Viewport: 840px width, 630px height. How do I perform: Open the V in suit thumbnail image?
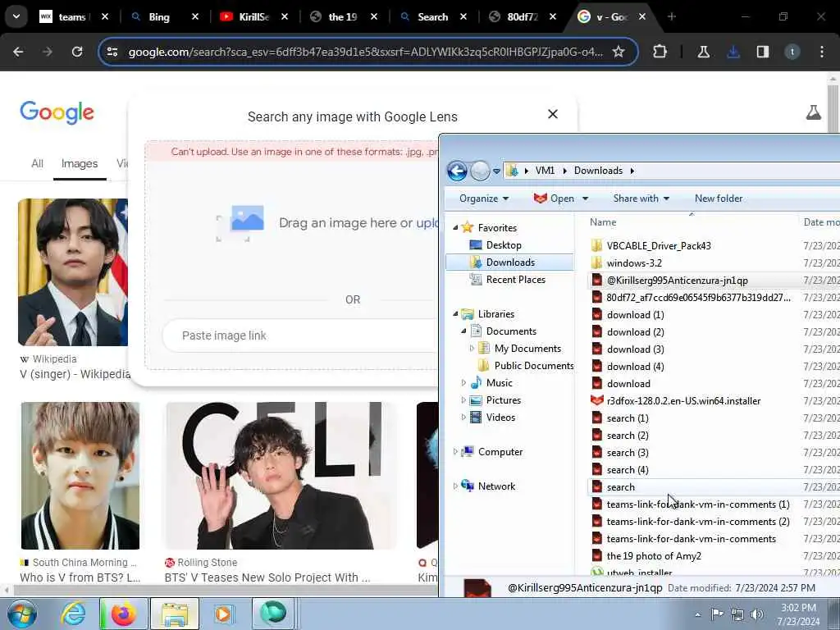(73, 272)
